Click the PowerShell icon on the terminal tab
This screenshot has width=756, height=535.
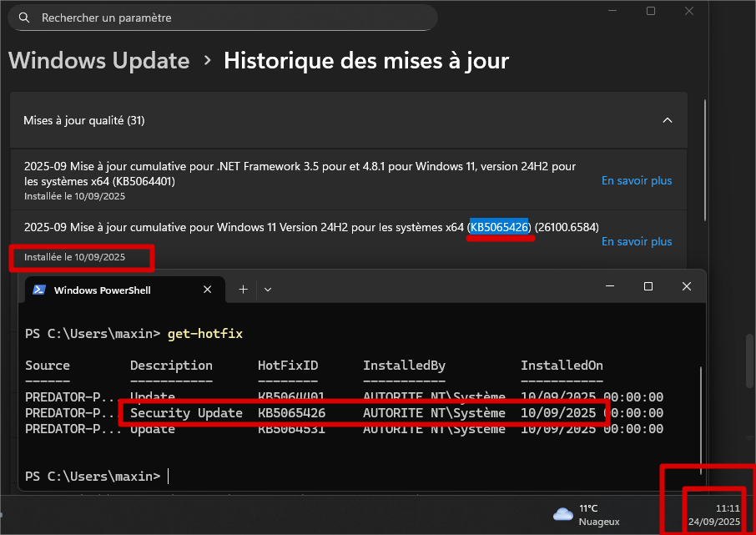coord(39,290)
